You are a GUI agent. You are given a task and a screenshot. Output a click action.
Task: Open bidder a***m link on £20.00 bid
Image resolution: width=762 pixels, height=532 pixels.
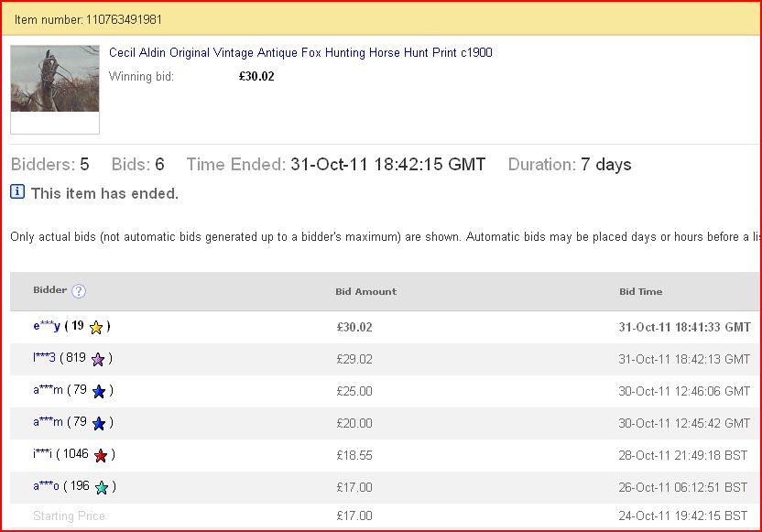point(49,422)
